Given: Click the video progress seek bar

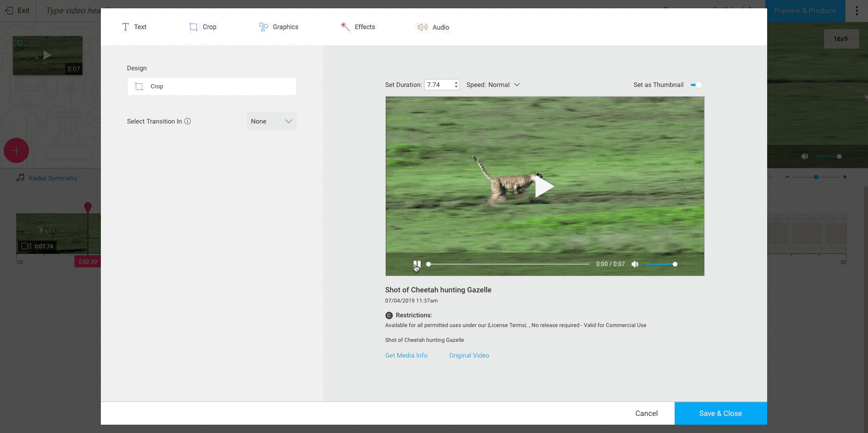Looking at the screenshot, I should pyautogui.click(x=508, y=264).
